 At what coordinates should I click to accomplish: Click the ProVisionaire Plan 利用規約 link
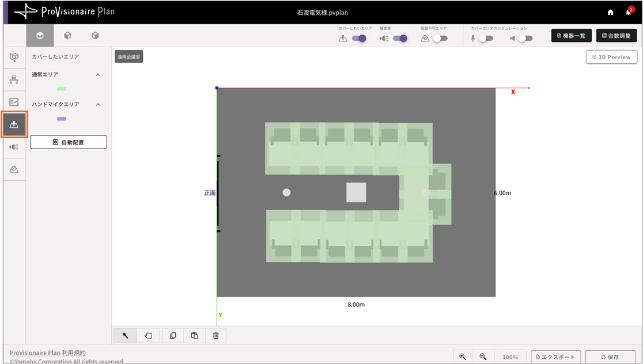(x=48, y=352)
